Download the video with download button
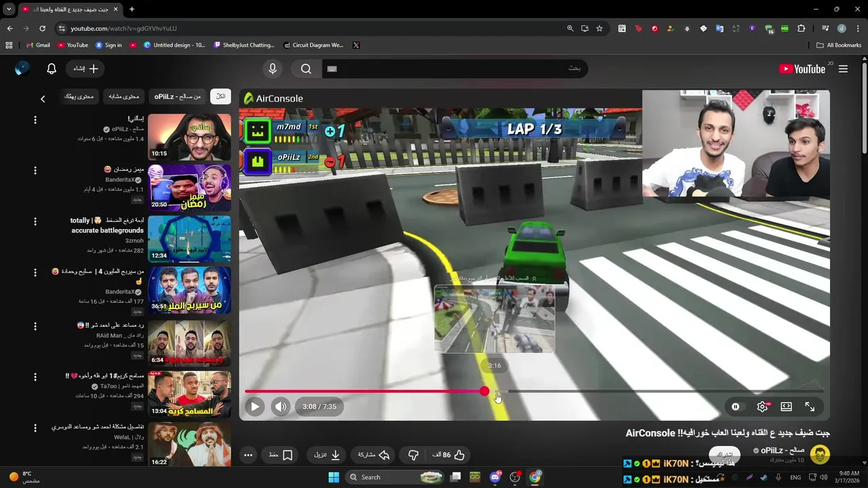868x488 pixels. 327,455
